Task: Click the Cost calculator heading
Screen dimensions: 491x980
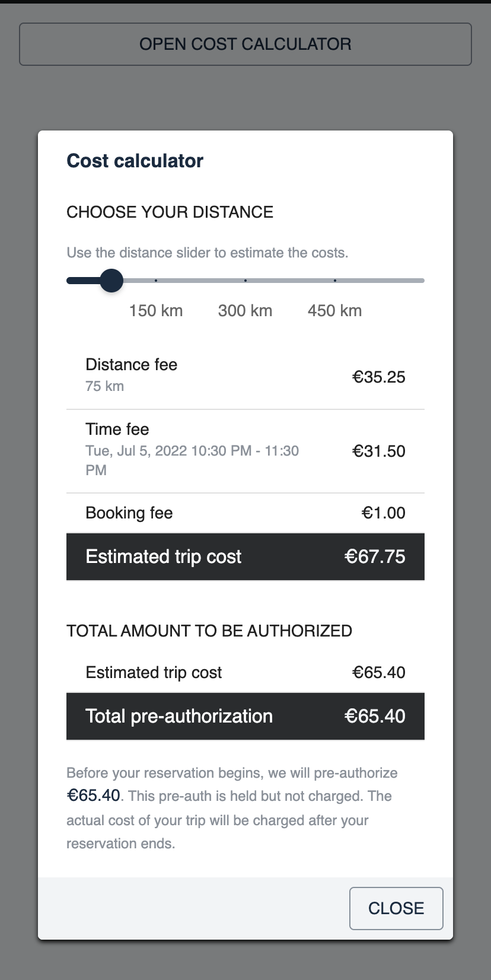Action: (x=135, y=161)
